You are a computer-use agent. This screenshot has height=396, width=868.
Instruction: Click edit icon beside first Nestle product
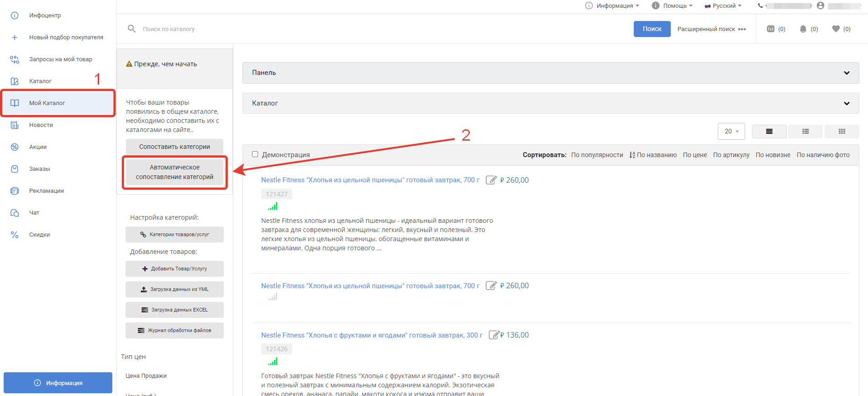point(491,180)
